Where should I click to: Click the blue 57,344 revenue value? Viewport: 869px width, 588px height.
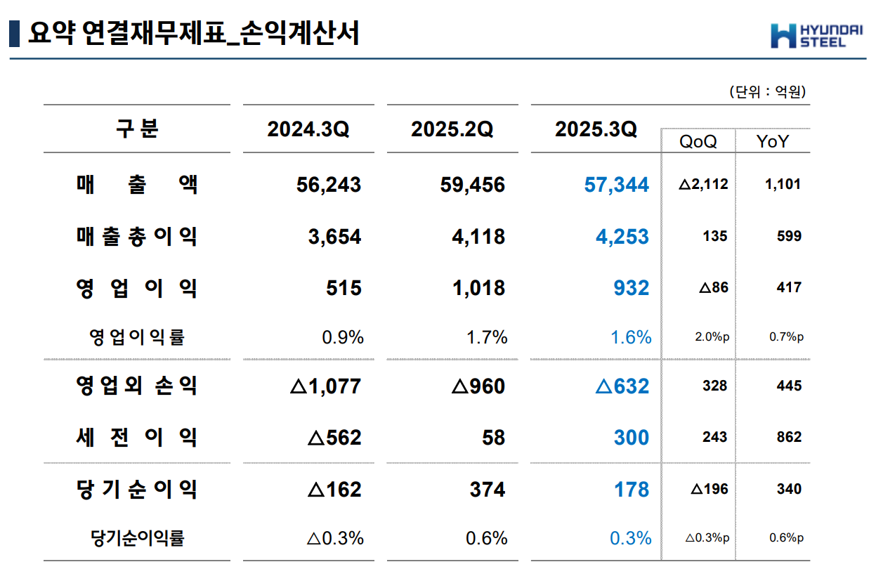coord(616,185)
